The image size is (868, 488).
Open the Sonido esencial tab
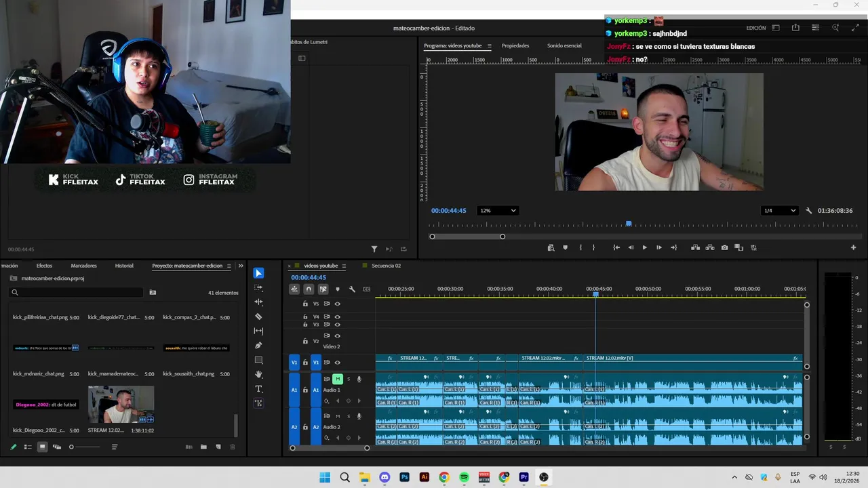tap(564, 46)
